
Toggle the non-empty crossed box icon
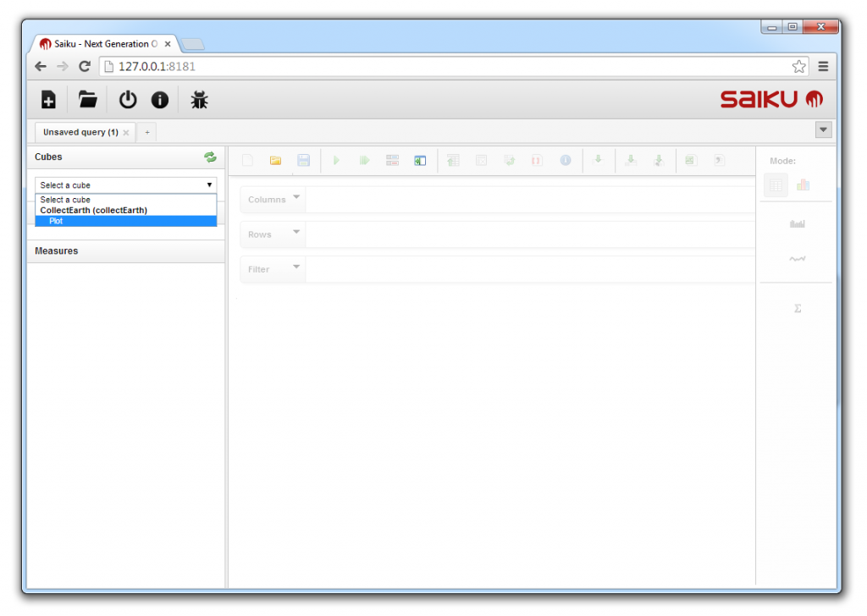pyautogui.click(x=482, y=160)
